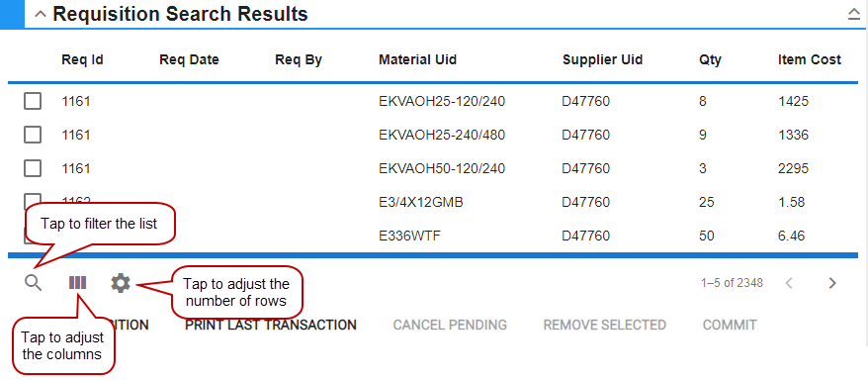Go to previous page arrow
Screen dimensions: 868x381
789,283
